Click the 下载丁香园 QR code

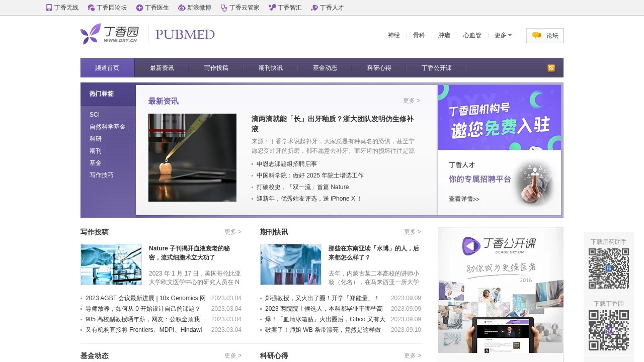tap(609, 330)
